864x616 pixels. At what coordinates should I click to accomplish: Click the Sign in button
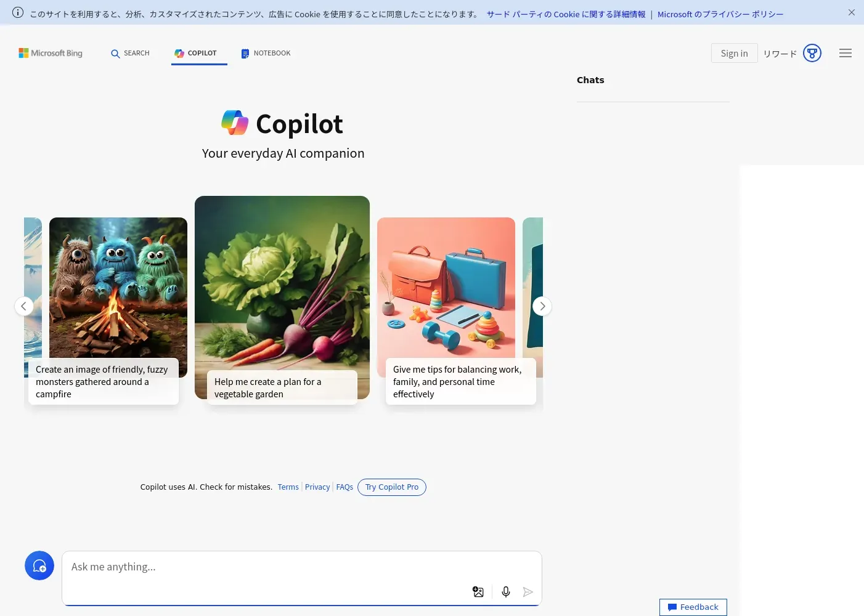coord(734,54)
